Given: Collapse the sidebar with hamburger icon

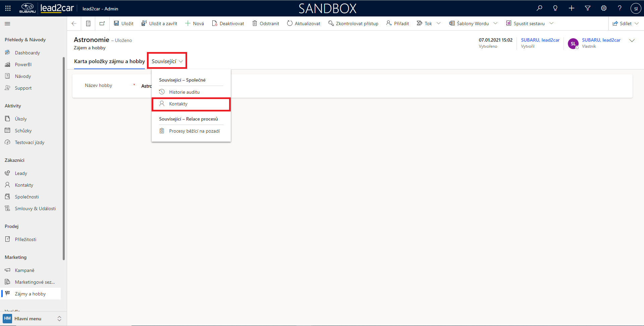Looking at the screenshot, I should pyautogui.click(x=7, y=24).
